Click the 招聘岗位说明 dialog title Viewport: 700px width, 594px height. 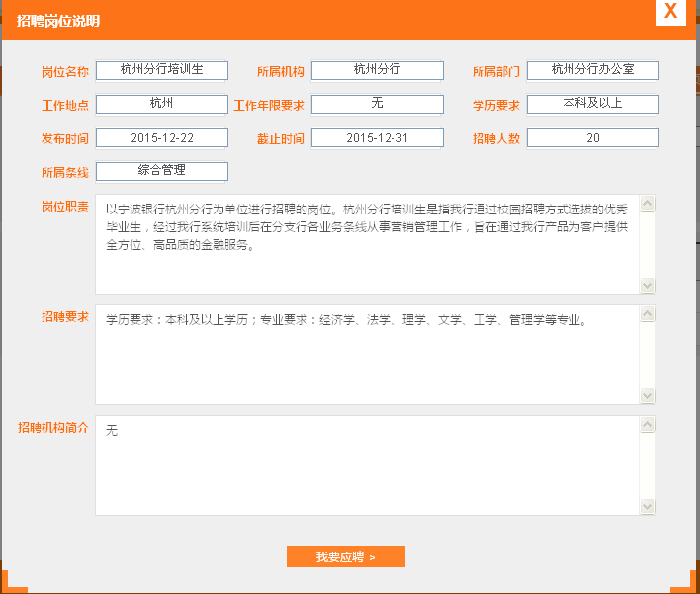[58, 21]
